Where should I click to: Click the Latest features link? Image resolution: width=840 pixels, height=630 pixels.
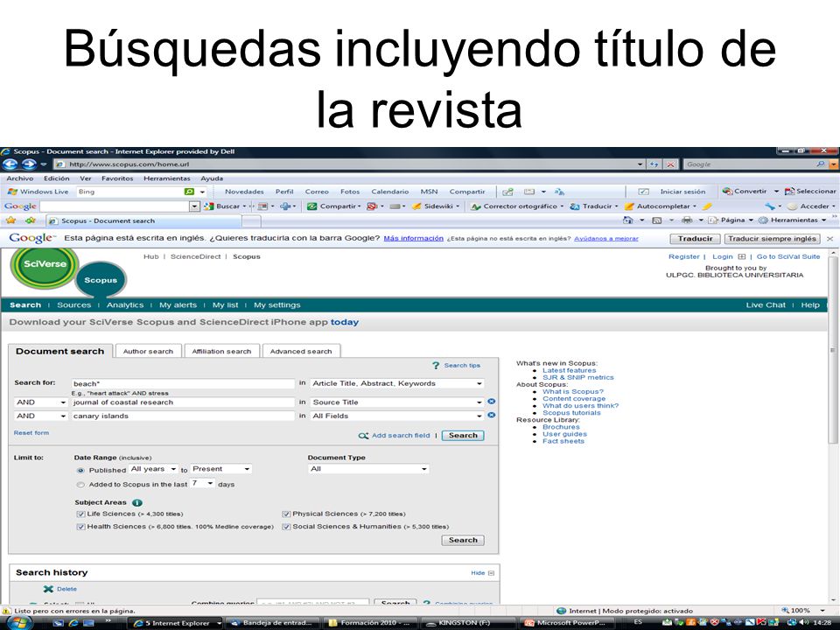569,370
